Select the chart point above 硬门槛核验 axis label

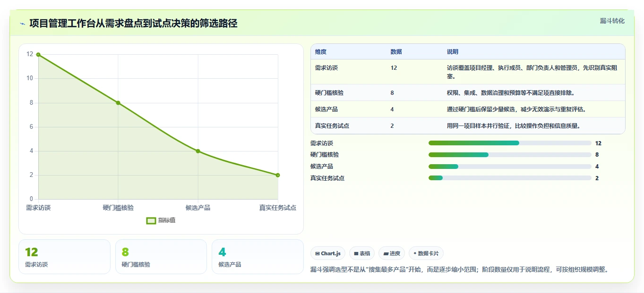[118, 103]
